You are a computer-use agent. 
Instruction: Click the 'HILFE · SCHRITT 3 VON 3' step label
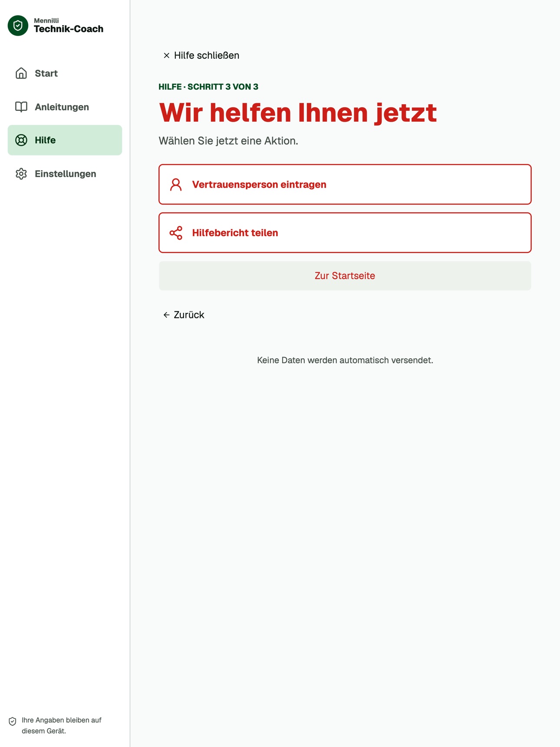pos(208,87)
